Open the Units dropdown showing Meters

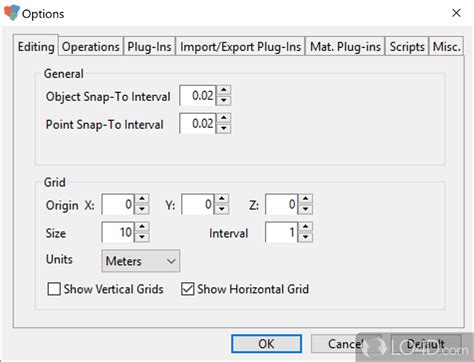(x=141, y=261)
